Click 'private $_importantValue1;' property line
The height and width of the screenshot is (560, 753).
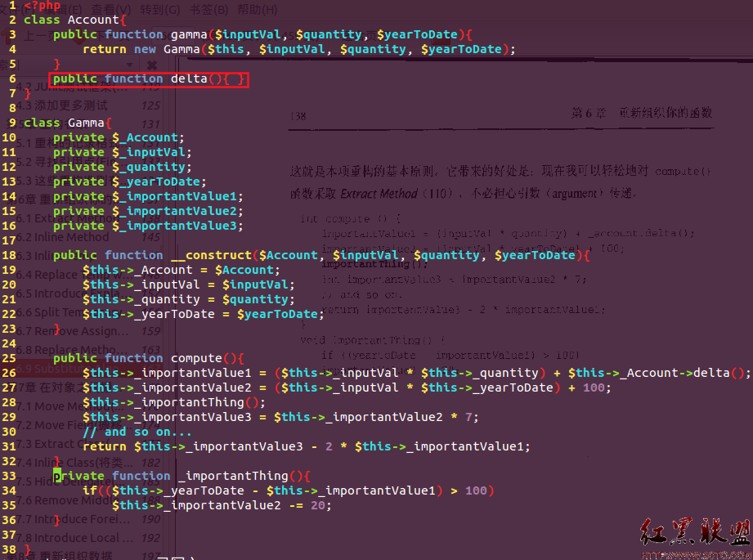148,196
